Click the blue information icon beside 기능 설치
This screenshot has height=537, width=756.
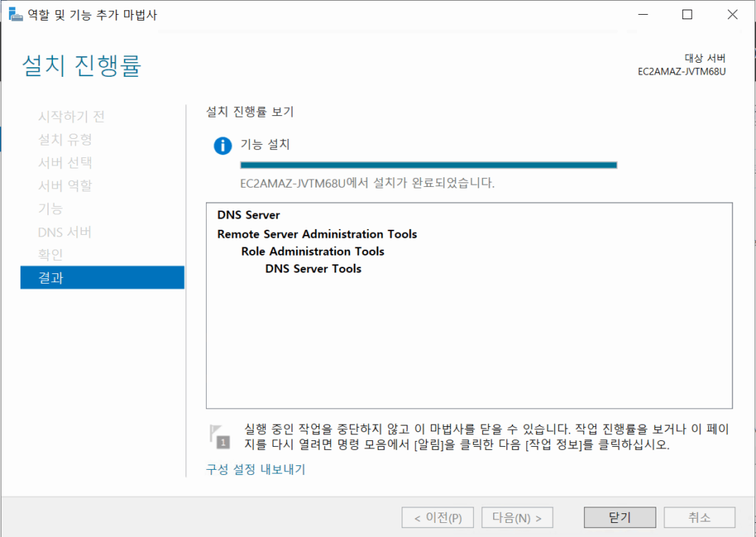[222, 146]
